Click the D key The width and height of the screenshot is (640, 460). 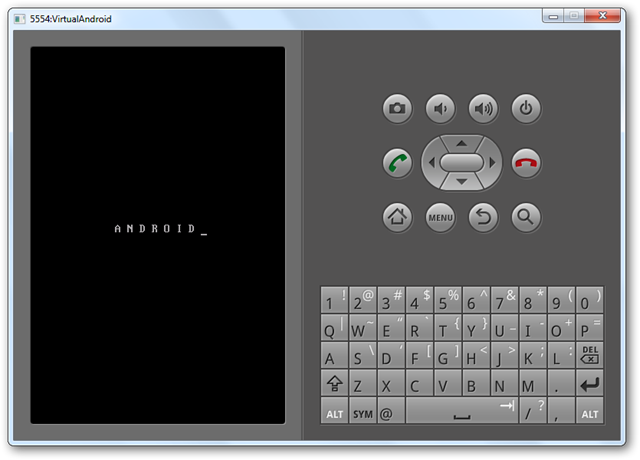click(x=391, y=355)
